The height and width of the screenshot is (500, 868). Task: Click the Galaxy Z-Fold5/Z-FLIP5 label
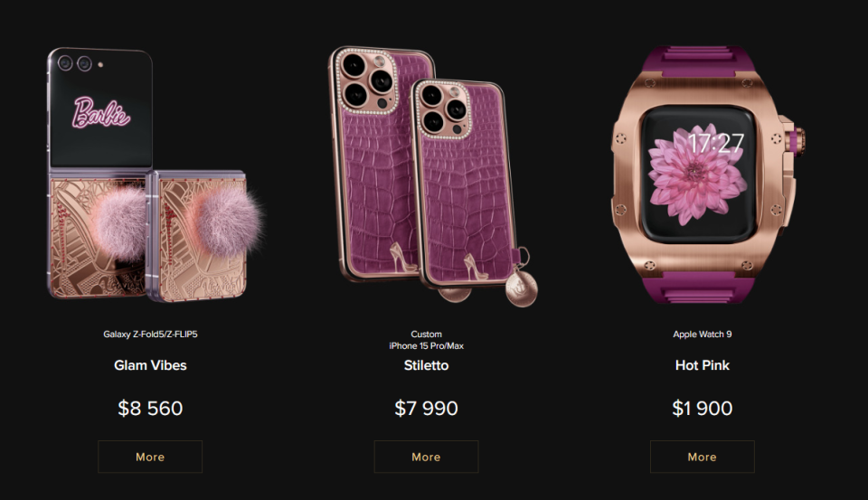(x=150, y=334)
